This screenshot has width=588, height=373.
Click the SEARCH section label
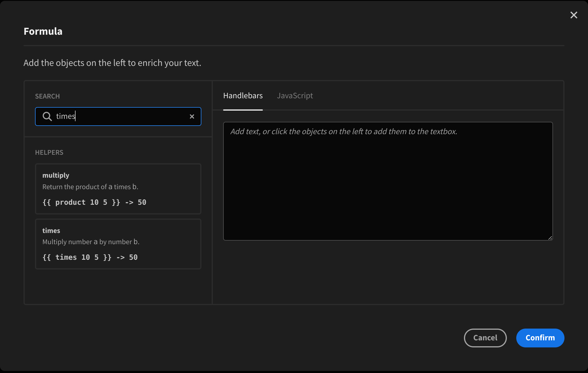pyautogui.click(x=47, y=96)
